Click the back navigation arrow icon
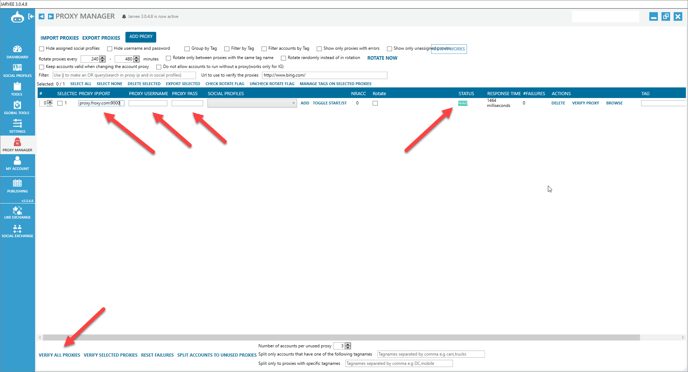This screenshot has height=372, width=688. 42,16
